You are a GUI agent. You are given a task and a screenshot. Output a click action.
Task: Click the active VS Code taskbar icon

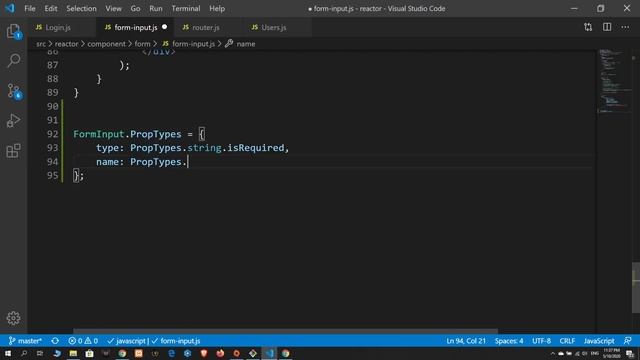coord(269,353)
